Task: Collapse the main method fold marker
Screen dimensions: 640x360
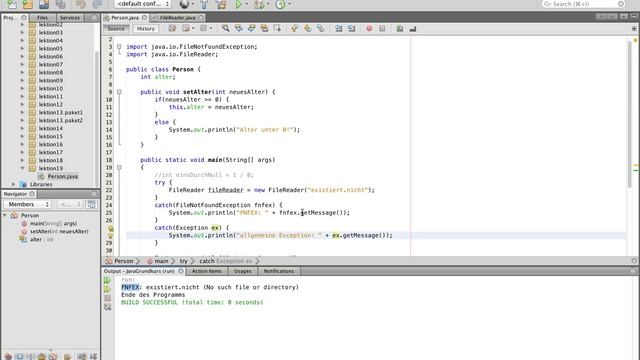Action: [119, 167]
